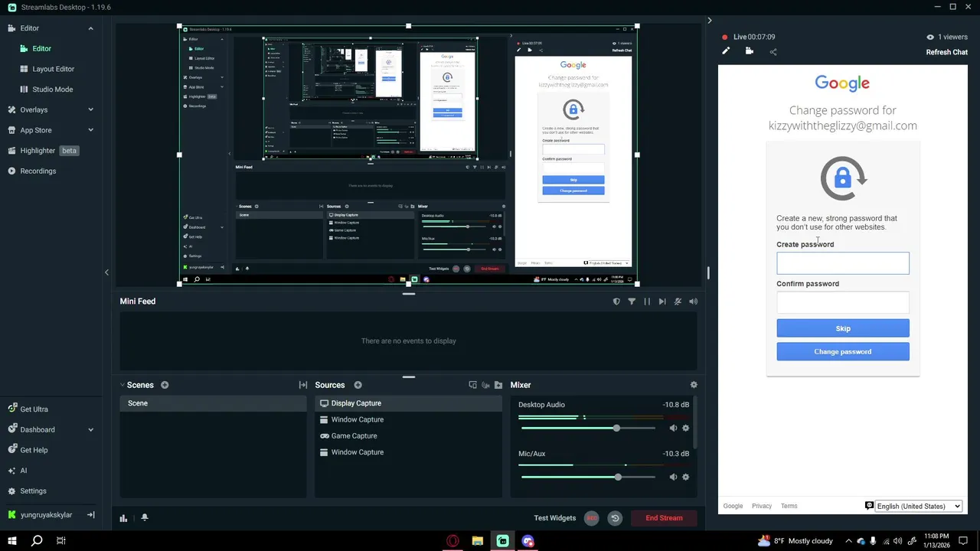980x551 pixels.
Task: Open Windows taskbar search
Action: click(x=37, y=541)
